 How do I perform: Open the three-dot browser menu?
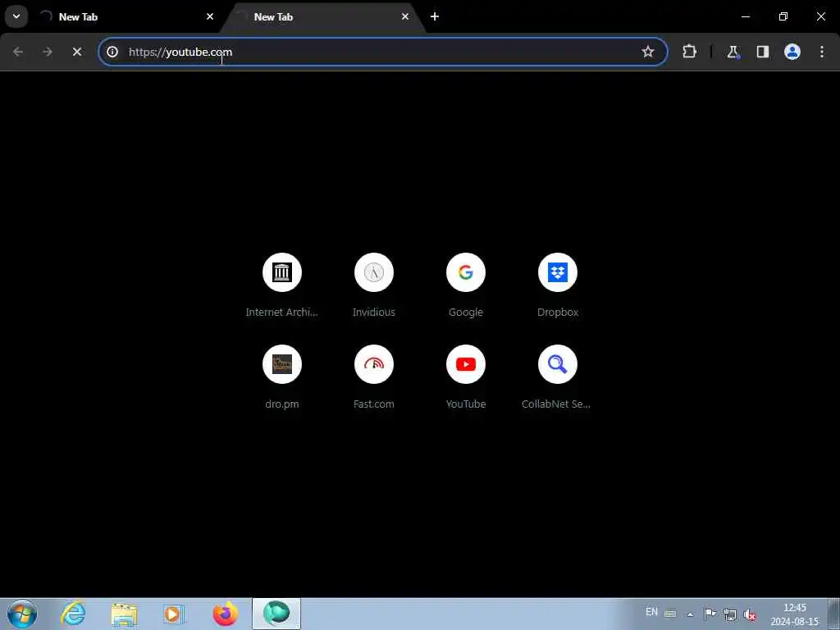pos(821,52)
